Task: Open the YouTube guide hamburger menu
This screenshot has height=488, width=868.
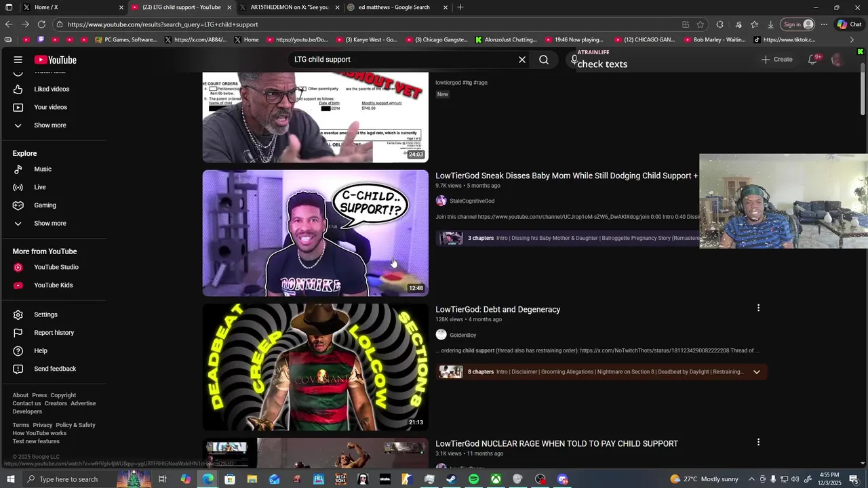Action: pos(18,60)
